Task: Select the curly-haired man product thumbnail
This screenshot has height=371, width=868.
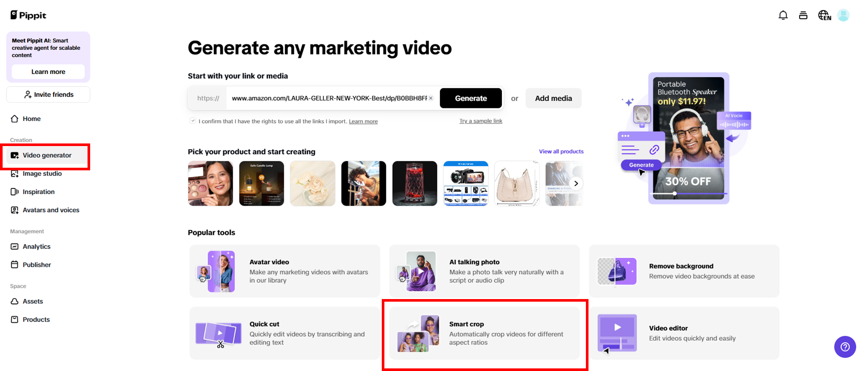Action: [x=364, y=183]
